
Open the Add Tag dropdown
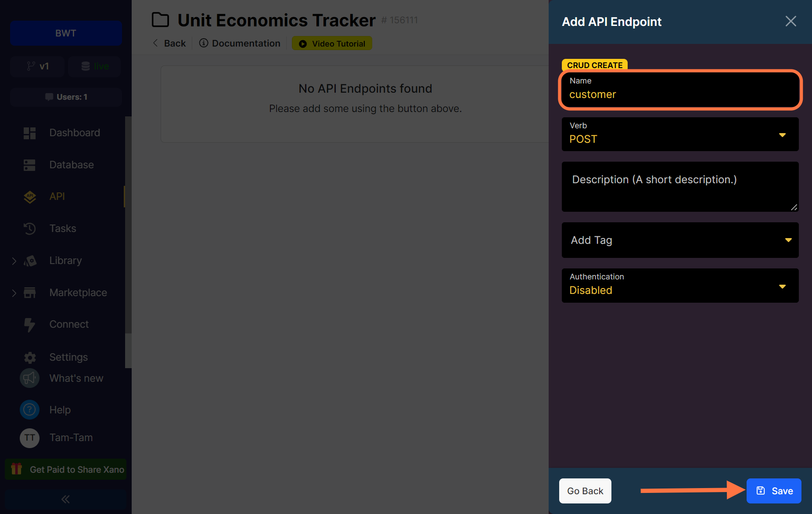click(x=680, y=240)
